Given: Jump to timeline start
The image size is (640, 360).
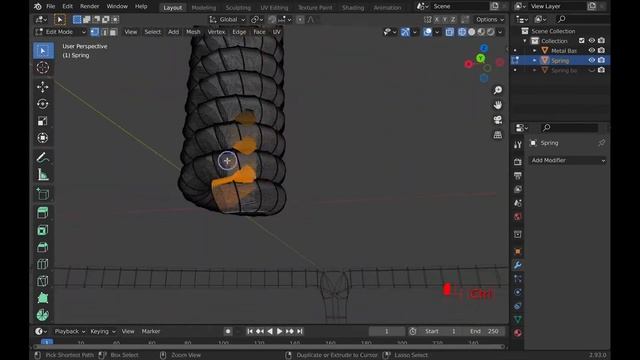Looking at the screenshot, I should tap(250, 331).
